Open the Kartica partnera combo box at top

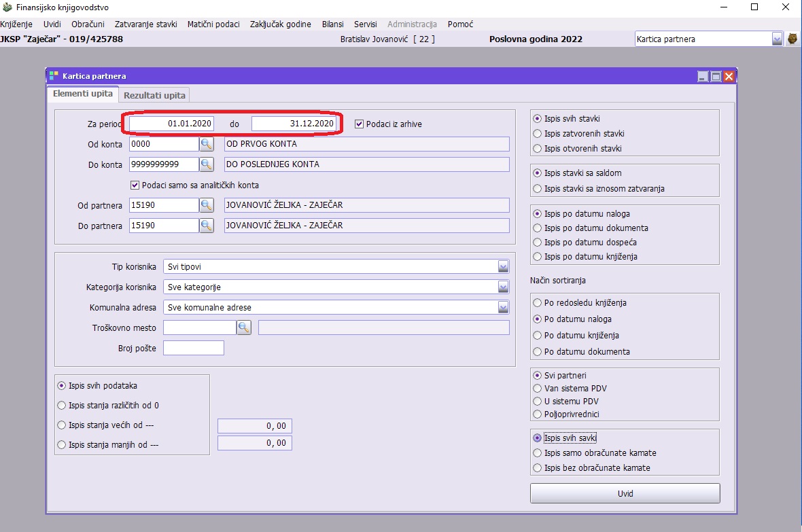(777, 39)
